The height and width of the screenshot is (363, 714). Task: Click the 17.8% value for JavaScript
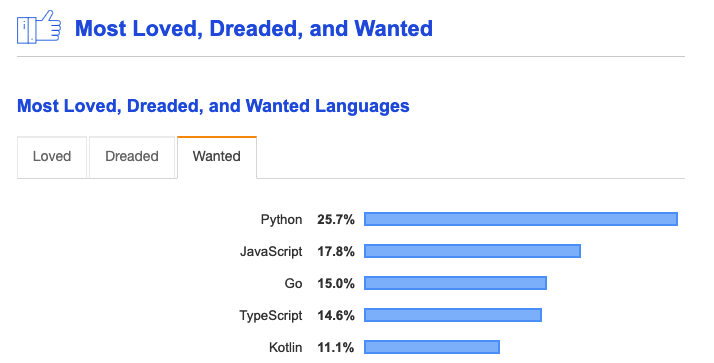[x=336, y=251]
